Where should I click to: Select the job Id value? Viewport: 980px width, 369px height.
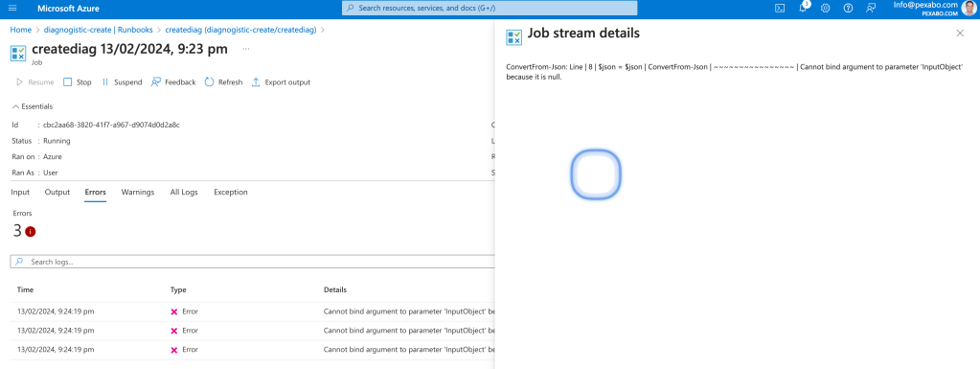[x=111, y=125]
